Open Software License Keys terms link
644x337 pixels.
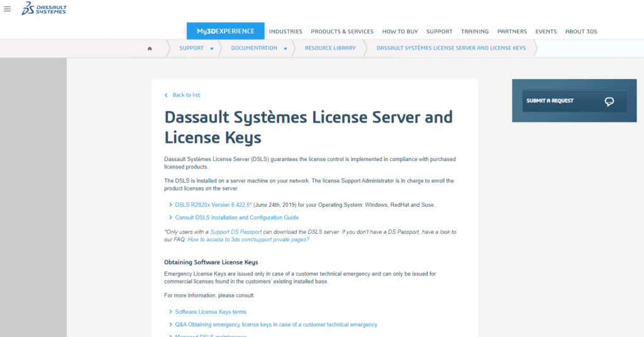pyautogui.click(x=211, y=312)
